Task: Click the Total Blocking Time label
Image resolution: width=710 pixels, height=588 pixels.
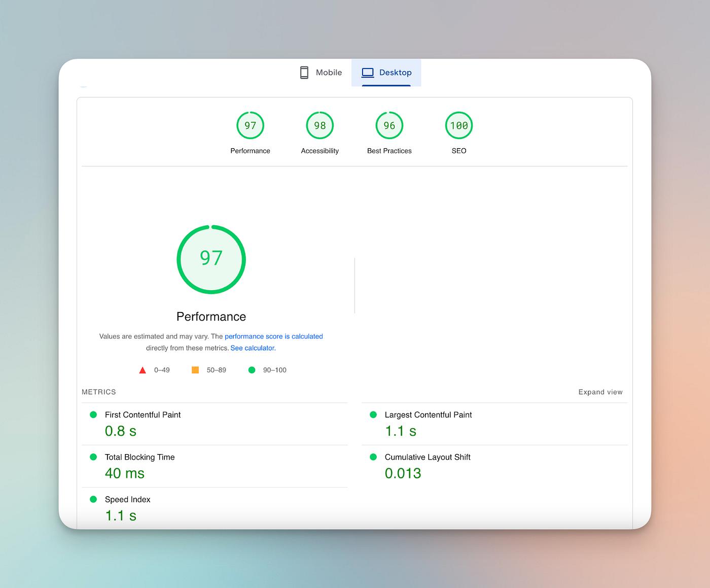Action: click(x=139, y=457)
